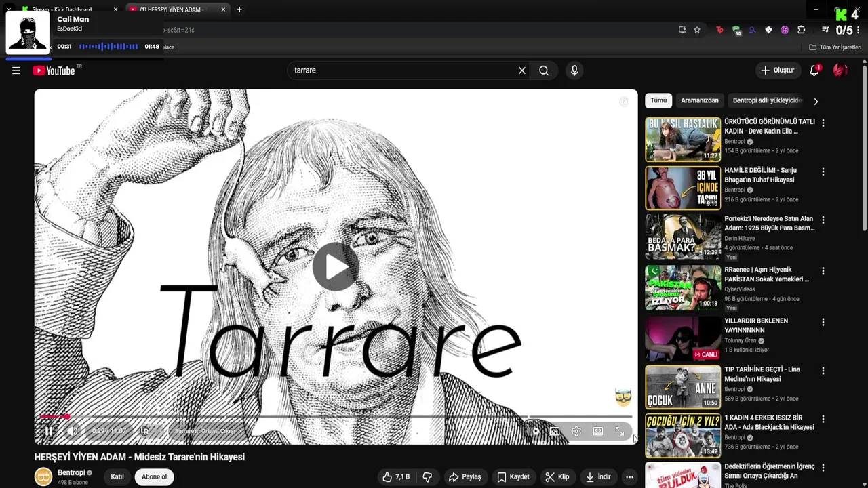
Task: Open 'HAMİLE DEĞİLİM! - Sanju Bhagat'ın Tuhaf Hikayesi' title
Action: [760, 175]
